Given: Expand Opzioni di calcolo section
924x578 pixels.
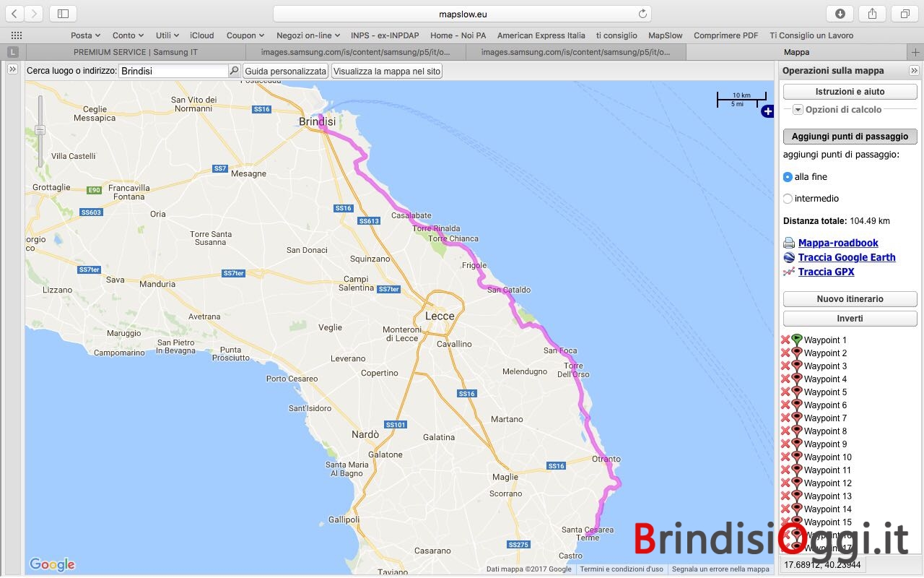Looking at the screenshot, I should click(798, 110).
